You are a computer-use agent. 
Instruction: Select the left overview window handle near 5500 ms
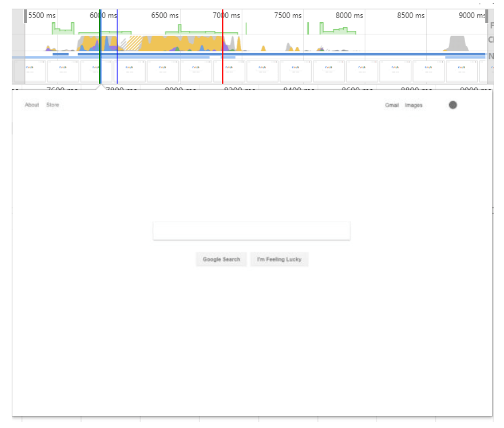point(26,16)
